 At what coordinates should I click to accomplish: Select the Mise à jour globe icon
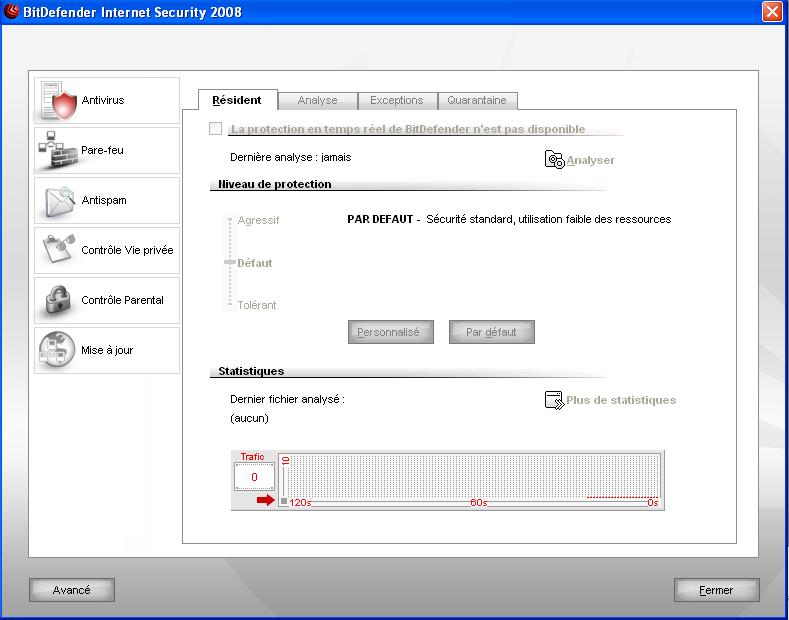57,350
